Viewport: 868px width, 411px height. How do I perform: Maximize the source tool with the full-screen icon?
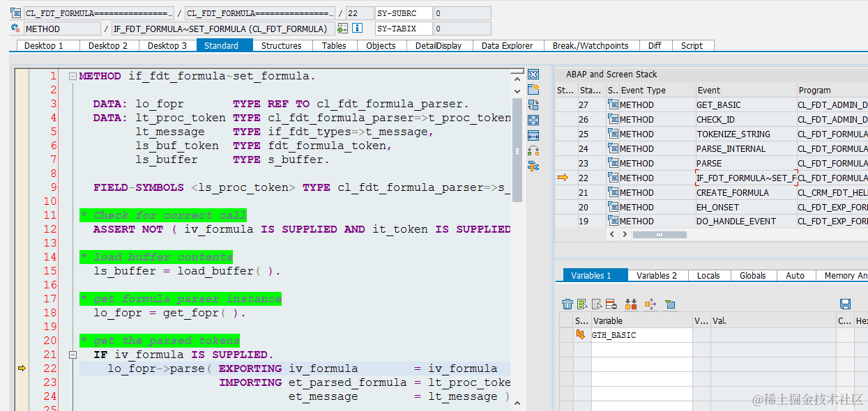pyautogui.click(x=533, y=121)
